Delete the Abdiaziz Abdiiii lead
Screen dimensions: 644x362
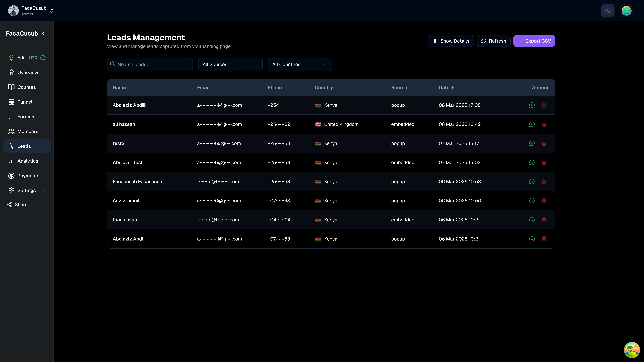coord(544,105)
